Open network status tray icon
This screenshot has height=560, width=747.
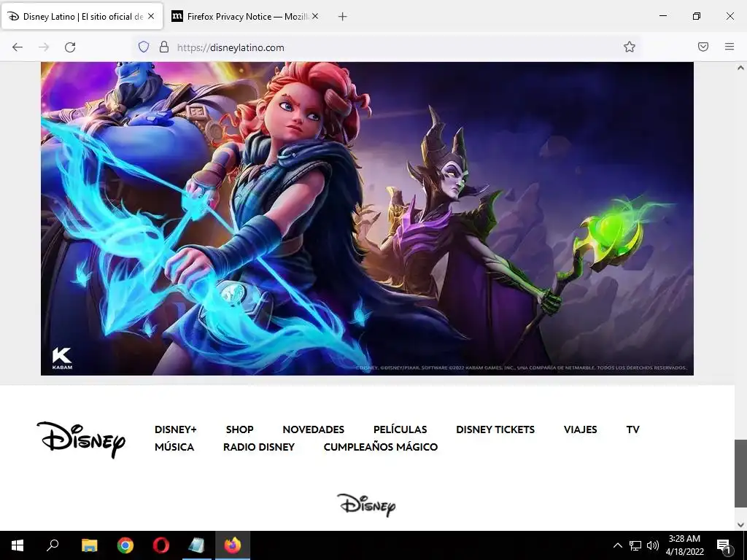[635, 545]
